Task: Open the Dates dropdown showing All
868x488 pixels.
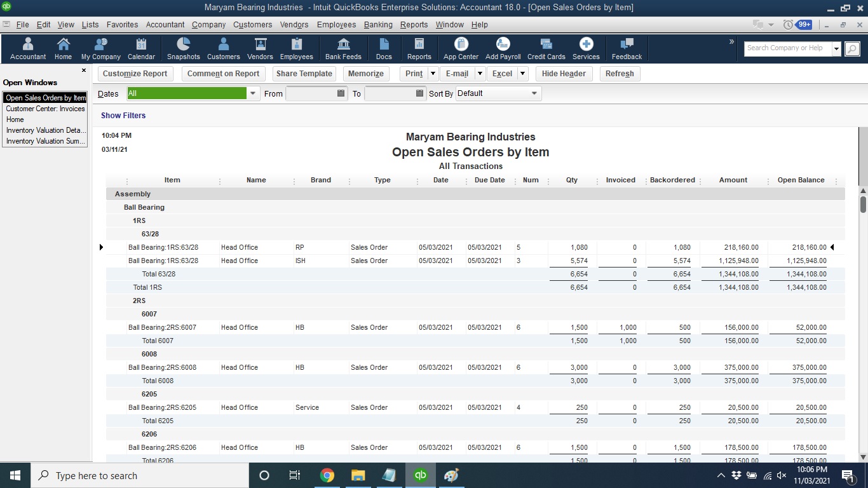Action: tap(252, 93)
